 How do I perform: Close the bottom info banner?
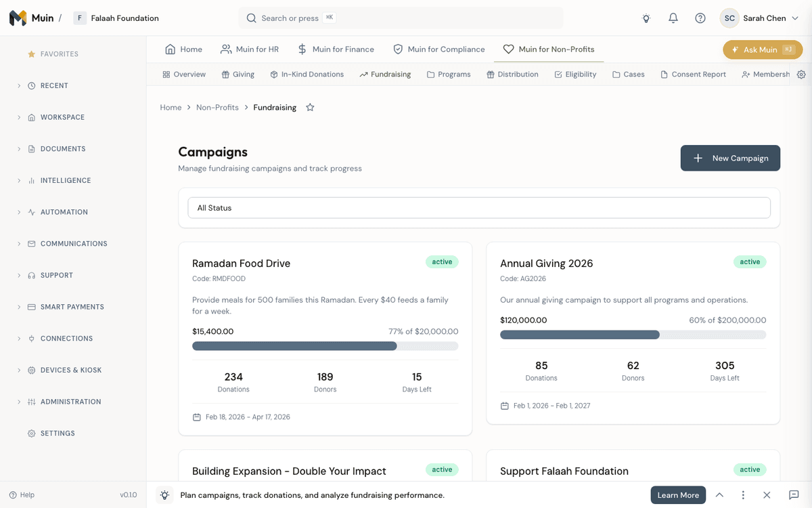(x=767, y=495)
